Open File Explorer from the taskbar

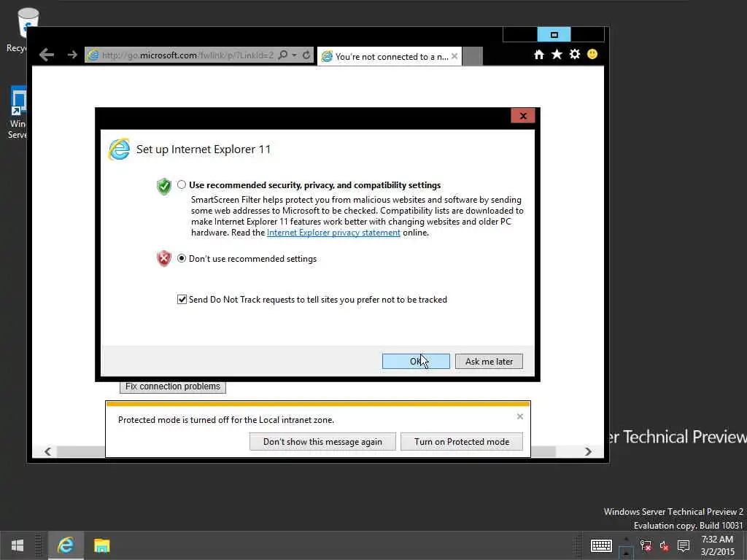coord(102,545)
